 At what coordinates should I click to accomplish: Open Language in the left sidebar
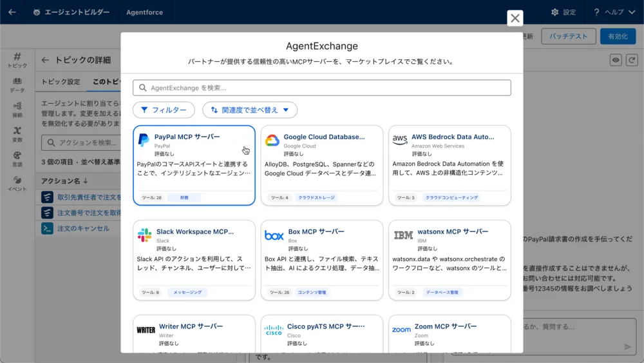tap(17, 159)
